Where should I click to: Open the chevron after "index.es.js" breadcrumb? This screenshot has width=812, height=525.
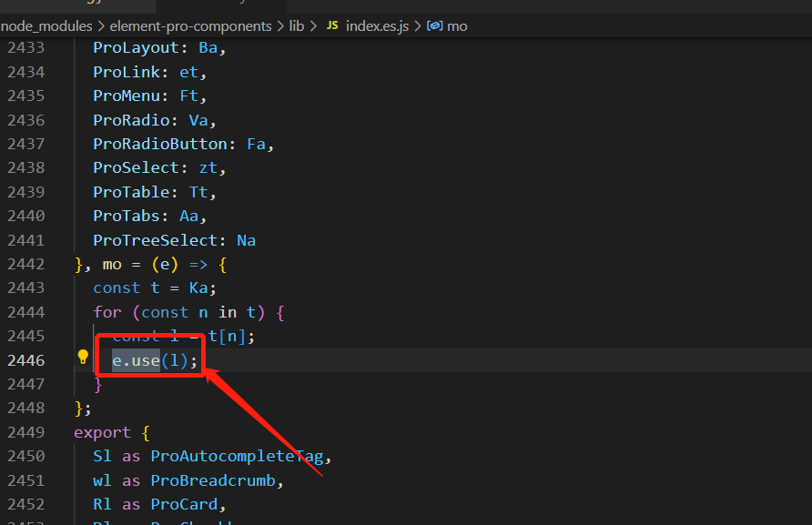click(x=419, y=25)
